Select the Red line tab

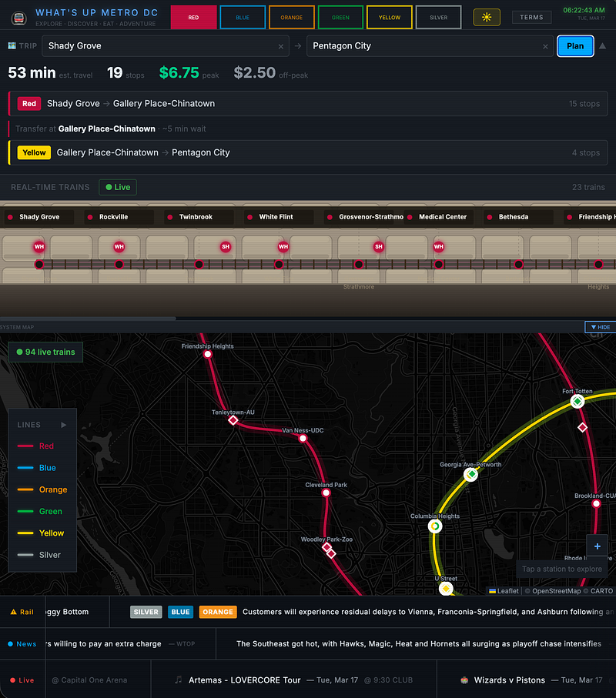[x=193, y=18]
